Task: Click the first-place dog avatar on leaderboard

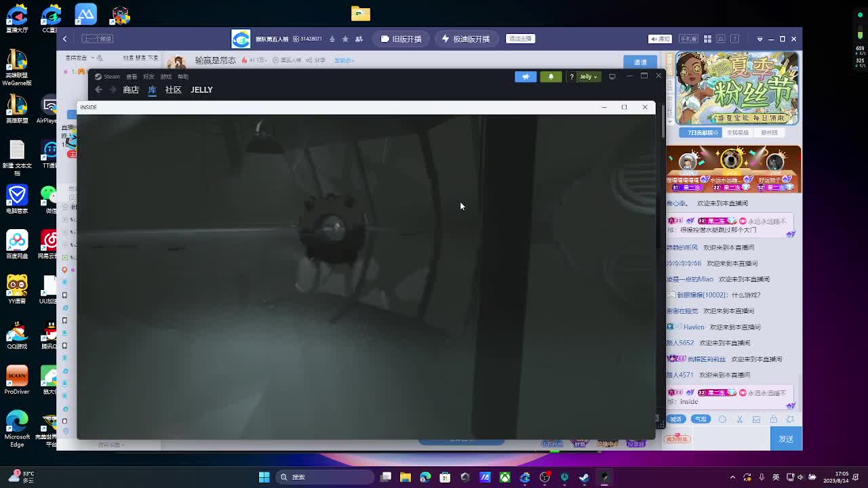Action: click(x=731, y=160)
